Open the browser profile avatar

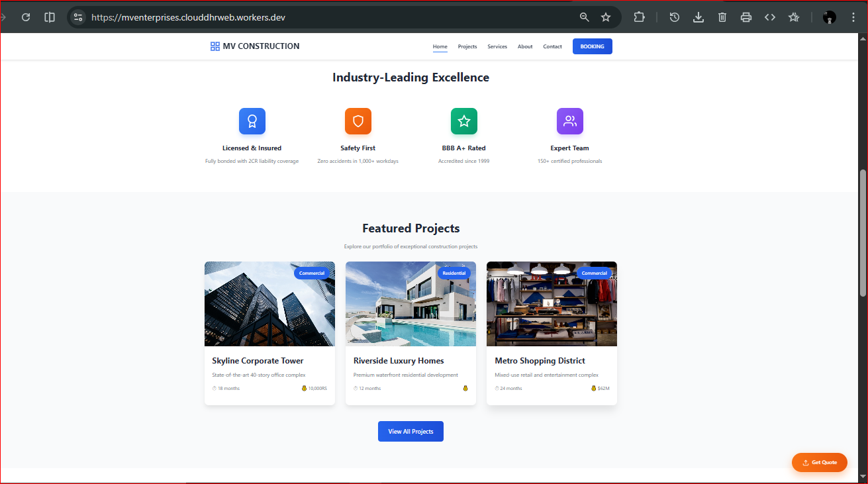click(829, 17)
